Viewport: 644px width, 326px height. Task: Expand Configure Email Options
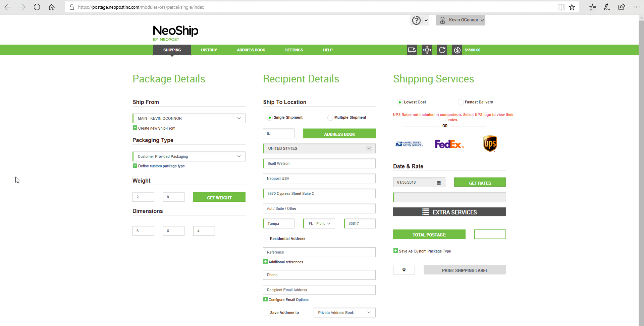[x=286, y=300]
